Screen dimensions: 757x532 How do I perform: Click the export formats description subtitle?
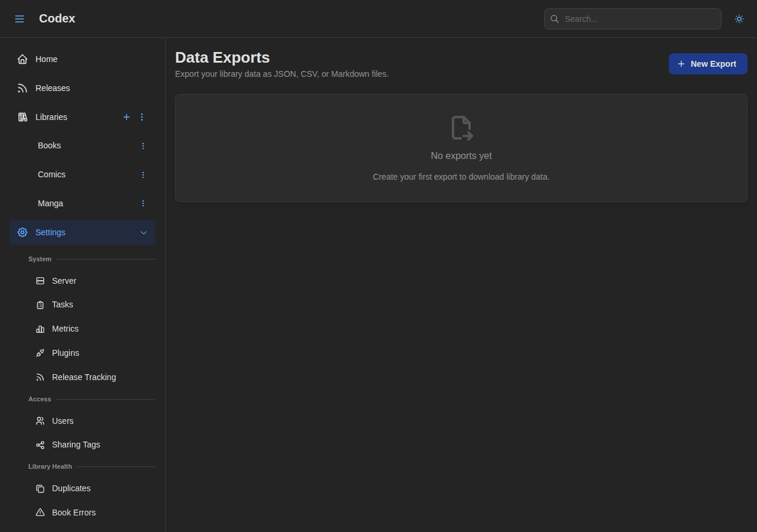282,74
